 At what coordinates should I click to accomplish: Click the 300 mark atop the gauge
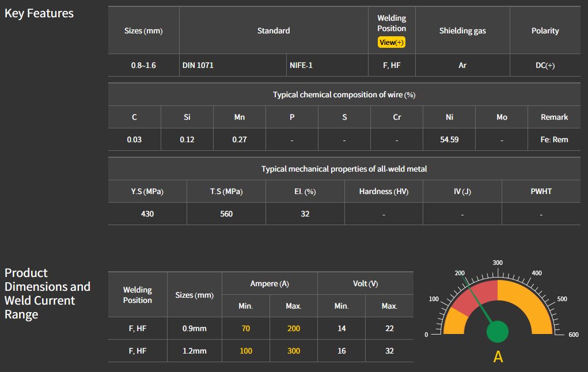(498, 263)
